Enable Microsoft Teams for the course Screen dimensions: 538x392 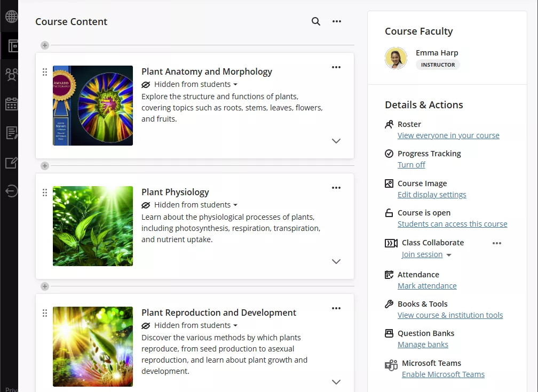[x=444, y=374]
